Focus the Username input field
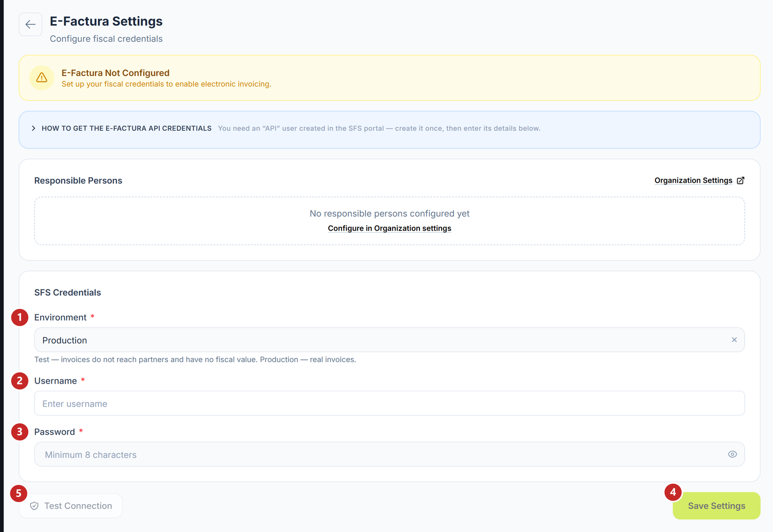This screenshot has height=532, width=773. click(390, 403)
